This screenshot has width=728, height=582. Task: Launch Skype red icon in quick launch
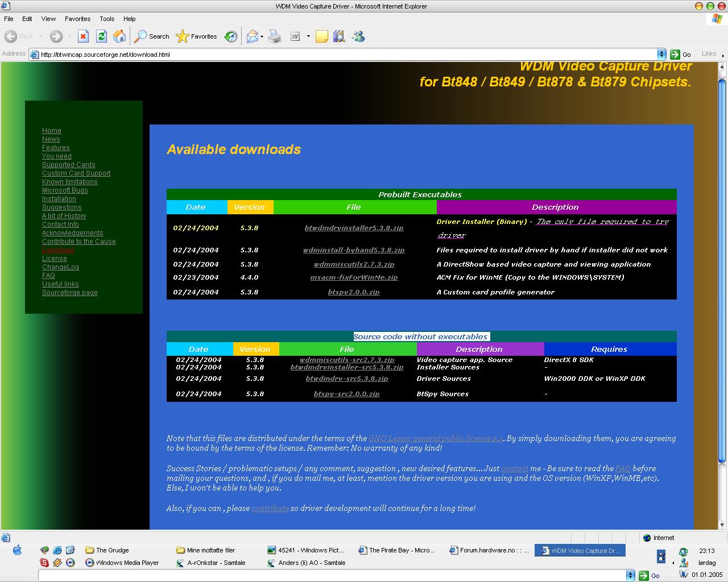44,563
